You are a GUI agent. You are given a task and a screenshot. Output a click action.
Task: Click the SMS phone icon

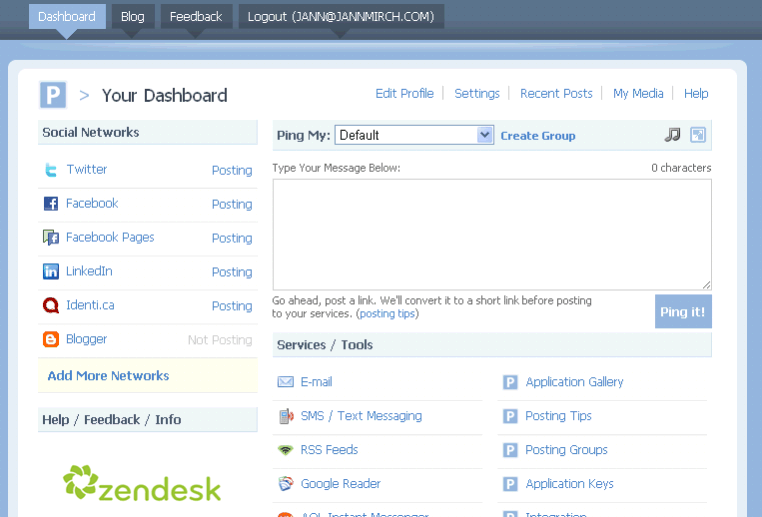286,416
